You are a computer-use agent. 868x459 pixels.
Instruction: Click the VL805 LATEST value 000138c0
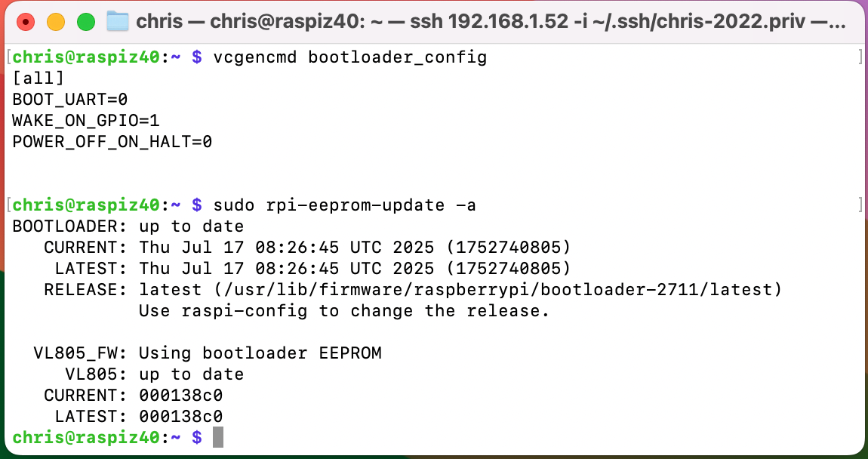click(x=181, y=417)
